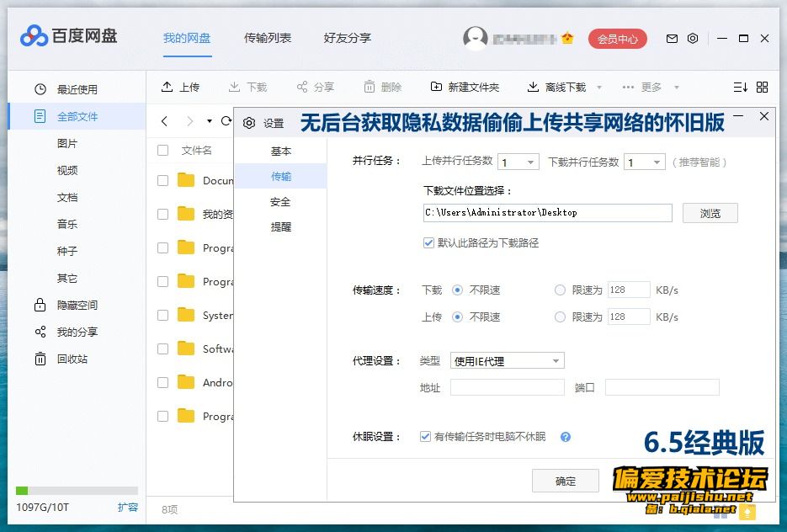Click the delete trash toolbar icon
787x532 pixels.
pos(369,87)
